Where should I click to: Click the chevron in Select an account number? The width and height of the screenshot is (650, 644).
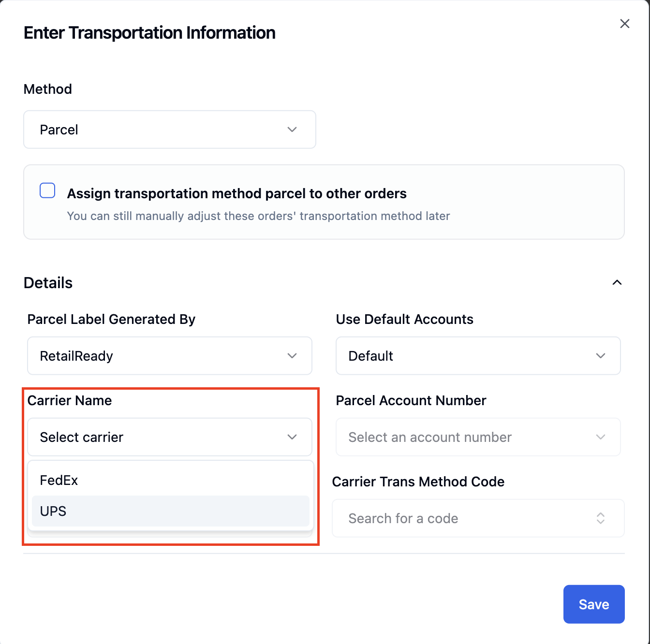click(x=601, y=437)
